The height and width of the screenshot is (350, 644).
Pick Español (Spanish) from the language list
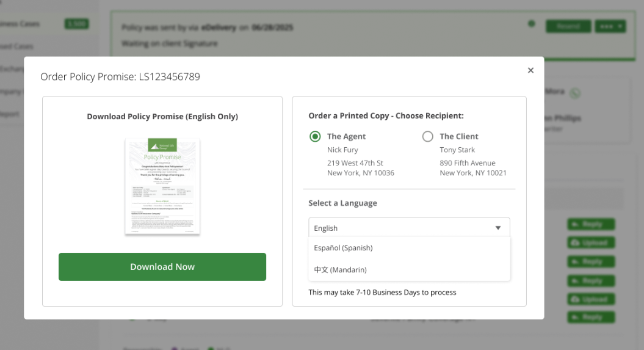click(x=343, y=248)
